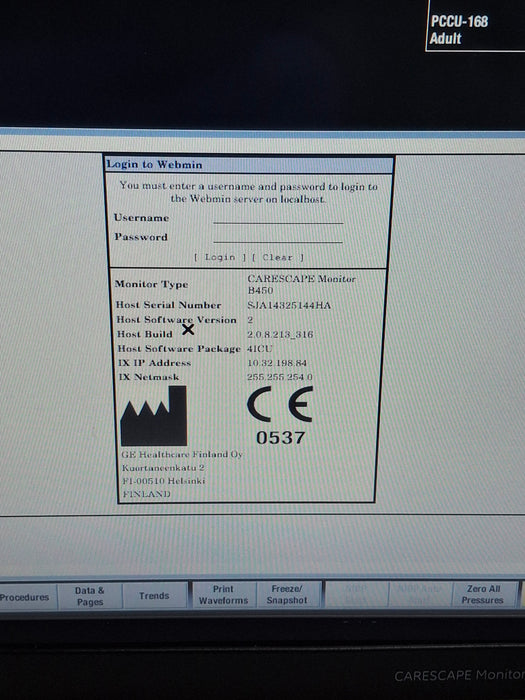Click the manufacturer factory symbol
Viewport: 525px width, 700px height.
tap(154, 416)
